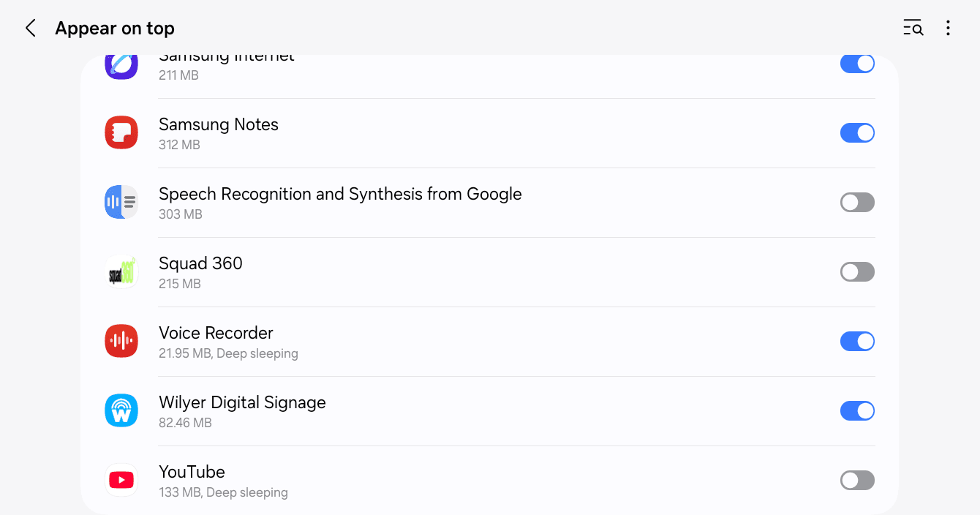The height and width of the screenshot is (515, 980).
Task: Tap the Voice Recorder app icon
Action: [121, 341]
